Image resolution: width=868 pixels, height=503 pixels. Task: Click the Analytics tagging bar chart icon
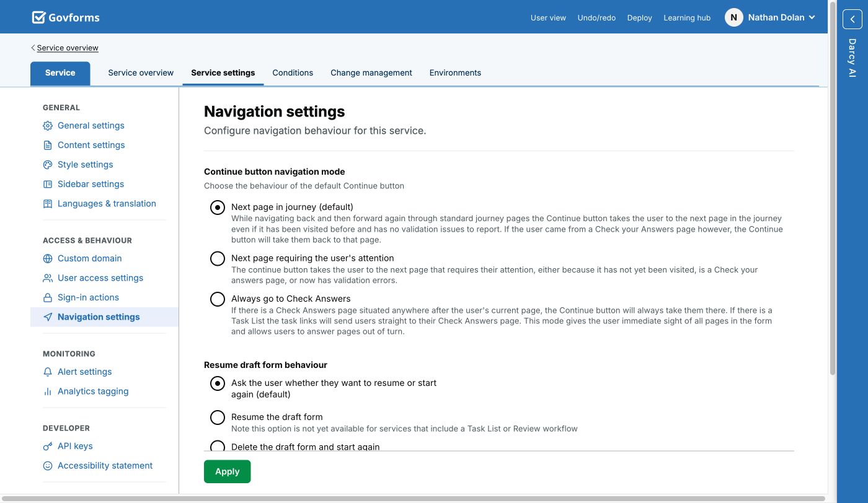coord(48,391)
